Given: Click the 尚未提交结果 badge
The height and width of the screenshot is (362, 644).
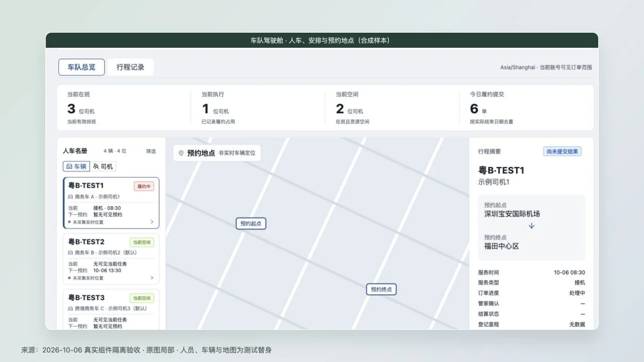Looking at the screenshot, I should [562, 151].
